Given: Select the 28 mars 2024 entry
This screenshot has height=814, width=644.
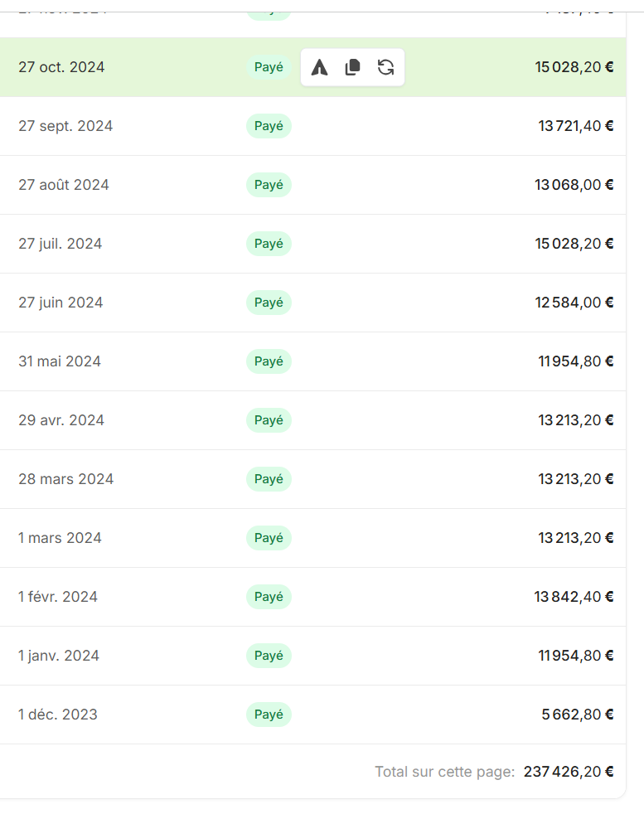Looking at the screenshot, I should [66, 479].
